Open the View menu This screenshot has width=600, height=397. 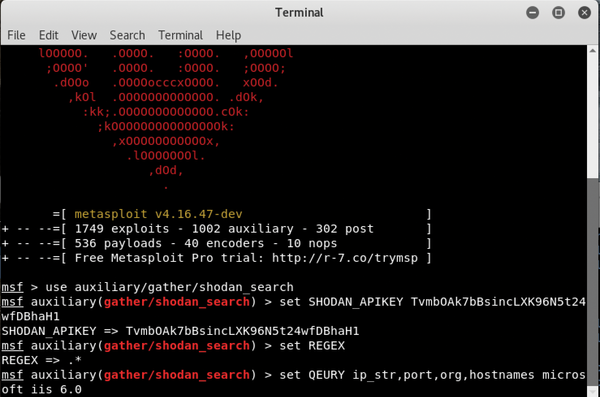click(x=84, y=35)
